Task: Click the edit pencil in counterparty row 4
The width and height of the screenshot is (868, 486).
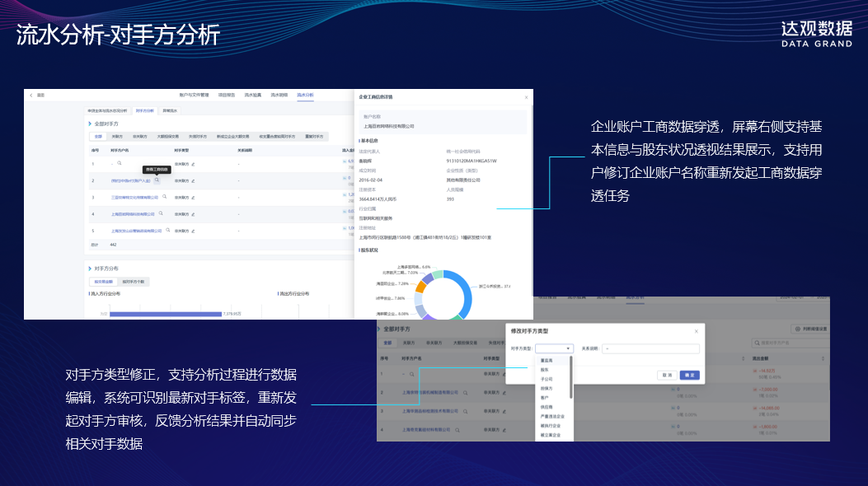Action: (193, 214)
